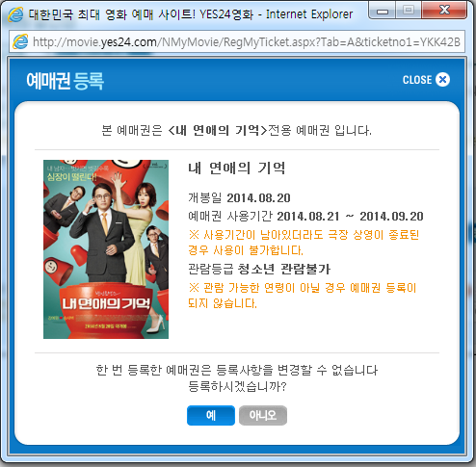This screenshot has height=467, width=476.
Task: Click the orange 관람 가능한 연령 warning notice
Action: click(x=303, y=296)
